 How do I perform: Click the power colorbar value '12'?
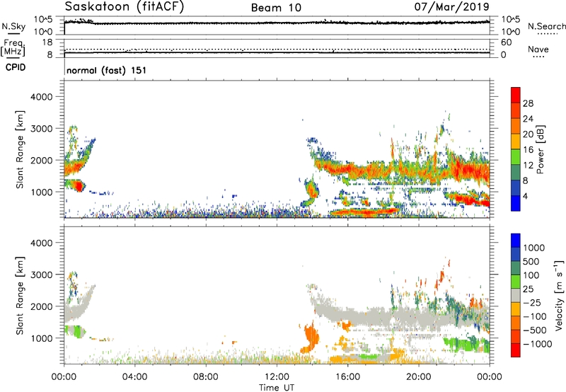pos(528,166)
